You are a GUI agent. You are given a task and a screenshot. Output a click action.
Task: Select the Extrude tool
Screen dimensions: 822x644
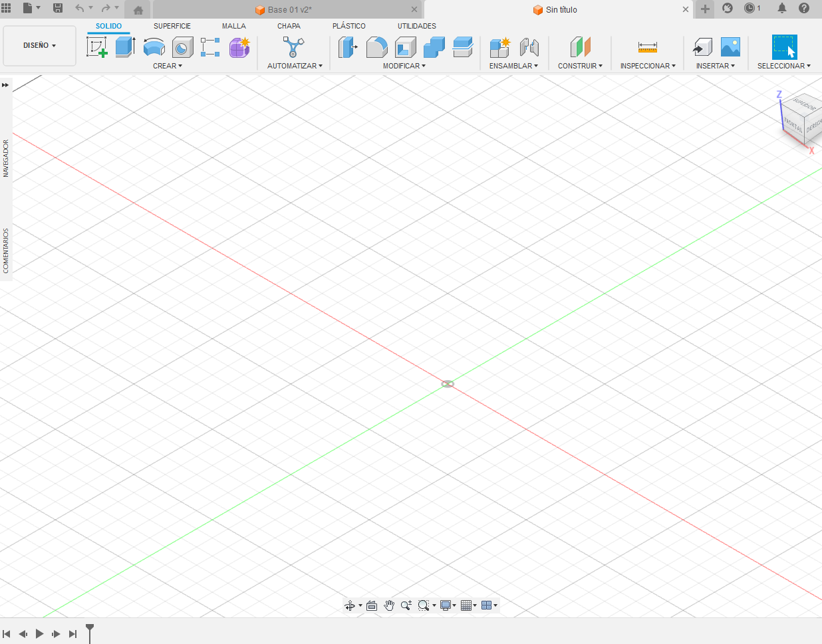pos(125,47)
